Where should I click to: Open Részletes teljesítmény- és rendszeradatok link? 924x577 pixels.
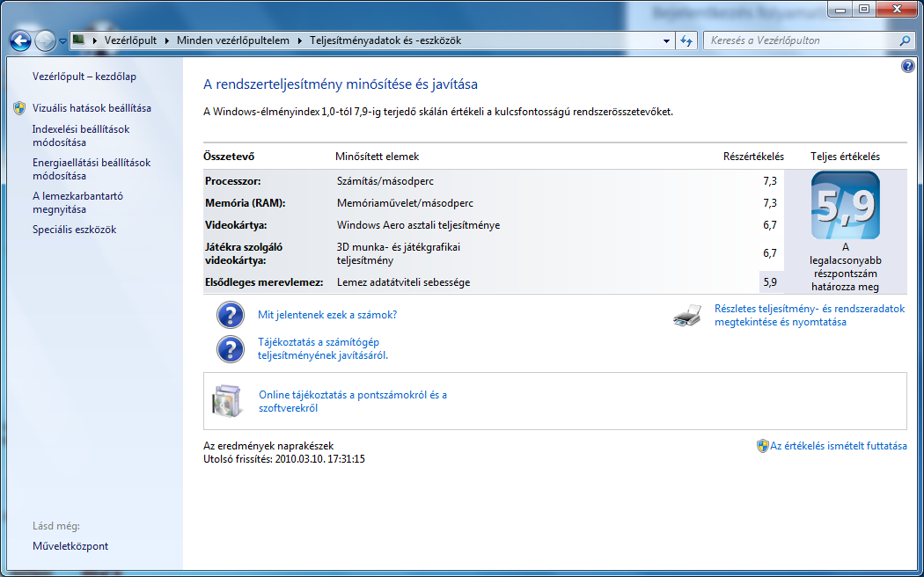810,315
